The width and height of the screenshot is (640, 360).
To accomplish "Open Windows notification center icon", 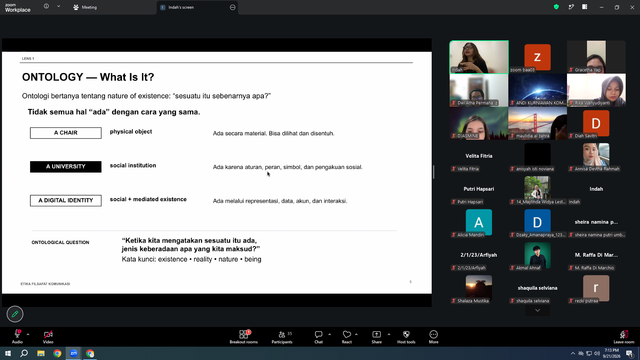I will point(629,353).
